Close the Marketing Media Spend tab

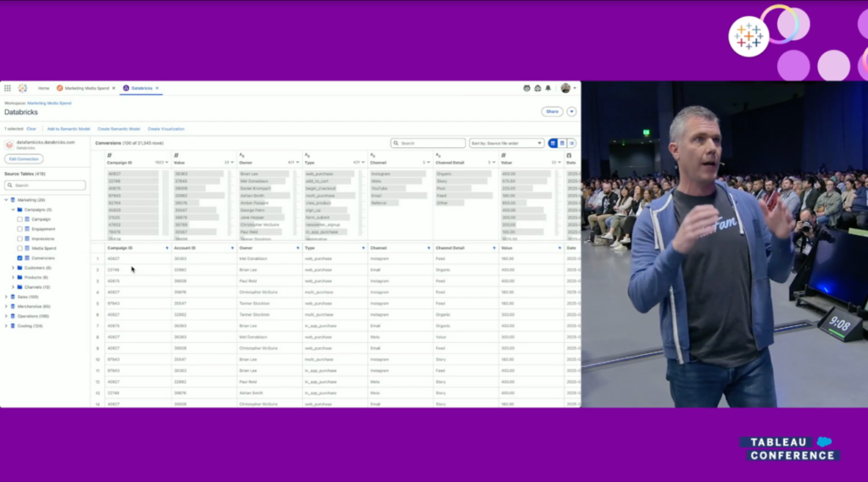pos(114,88)
